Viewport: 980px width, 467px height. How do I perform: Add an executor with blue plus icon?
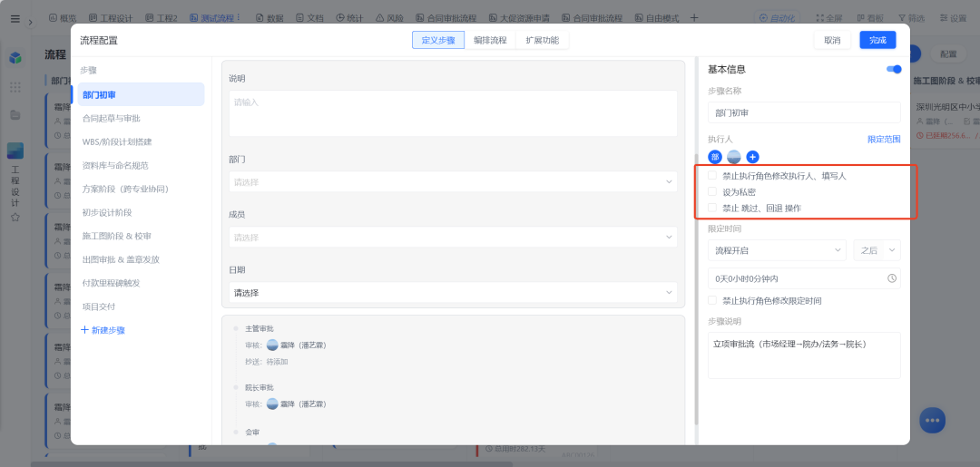tap(752, 158)
